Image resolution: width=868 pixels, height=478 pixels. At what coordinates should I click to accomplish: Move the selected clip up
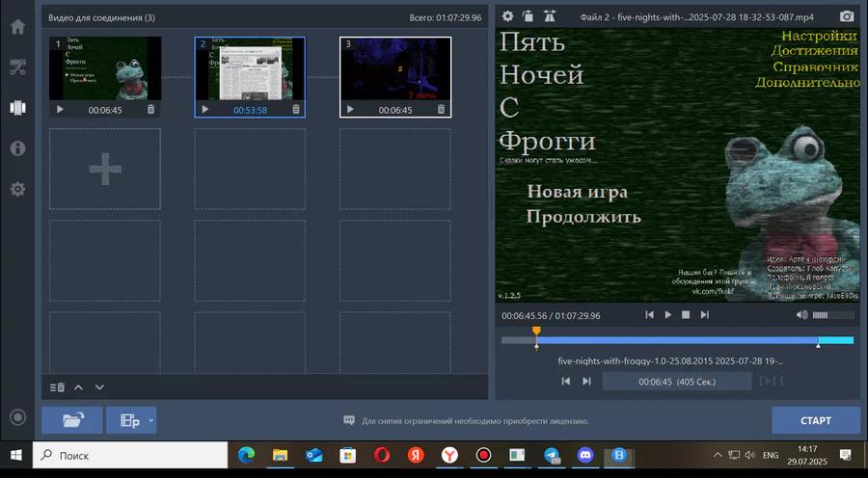tap(79, 387)
